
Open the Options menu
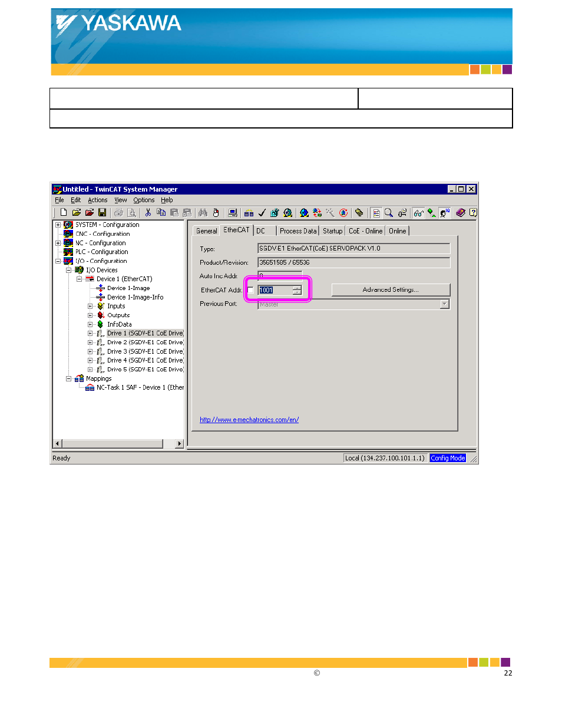(x=144, y=200)
